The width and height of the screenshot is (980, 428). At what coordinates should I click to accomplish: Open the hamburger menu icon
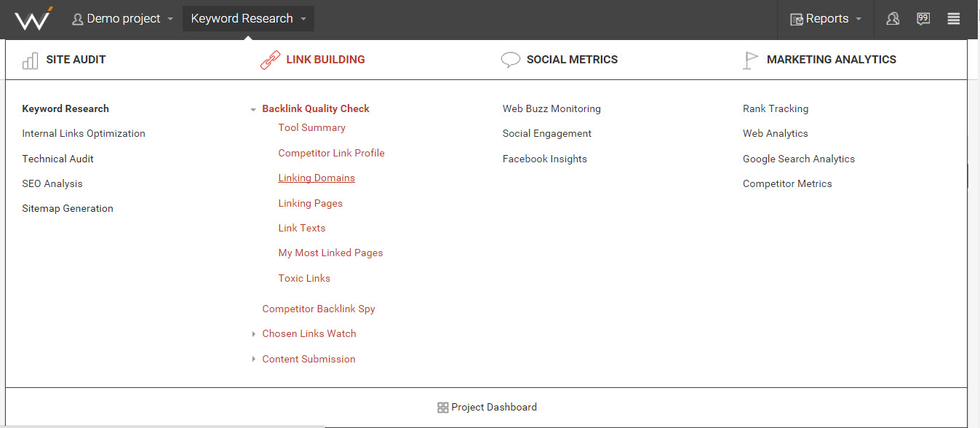(954, 19)
